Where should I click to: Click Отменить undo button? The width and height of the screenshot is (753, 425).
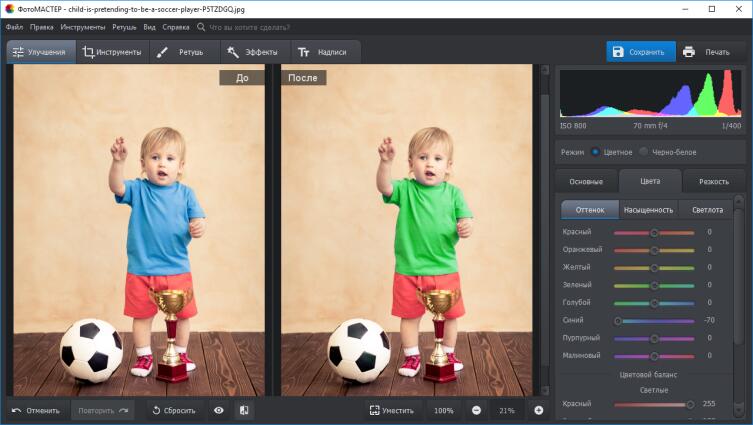point(36,410)
